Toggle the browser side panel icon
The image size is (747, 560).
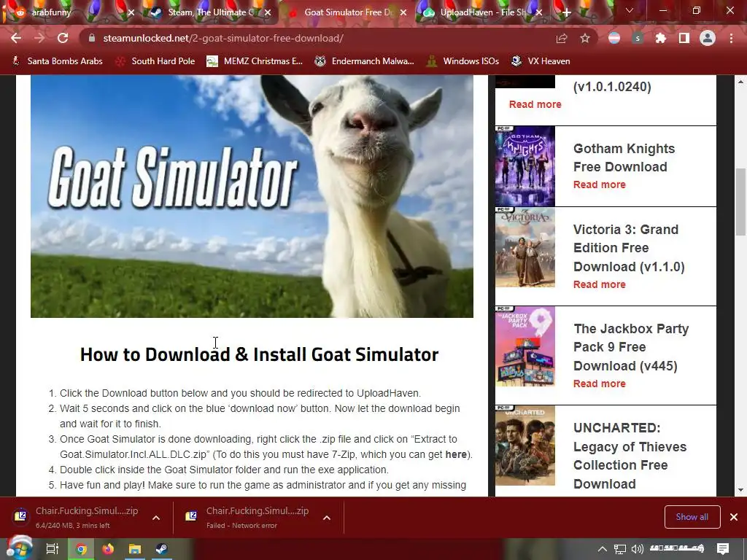(684, 39)
